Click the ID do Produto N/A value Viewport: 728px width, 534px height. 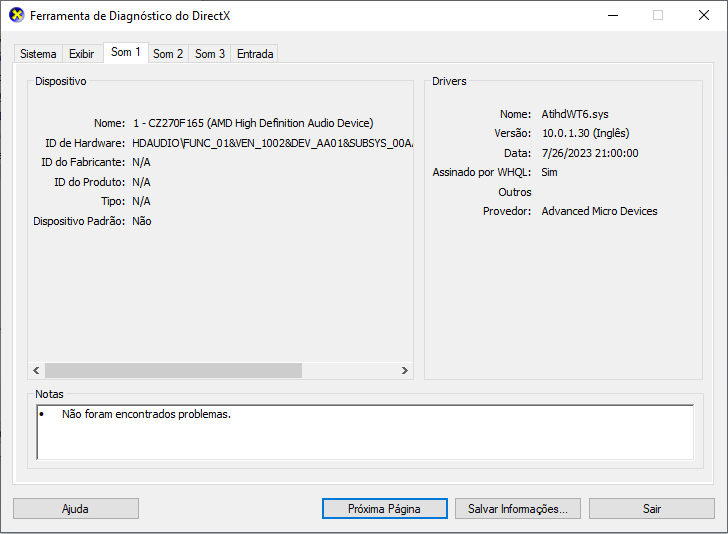pos(141,182)
